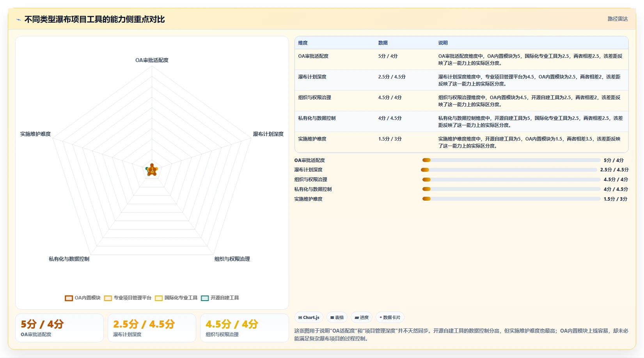Toggle the 专业项目管理平台 legend series
Screen dimensions: 644x358
coord(128,298)
